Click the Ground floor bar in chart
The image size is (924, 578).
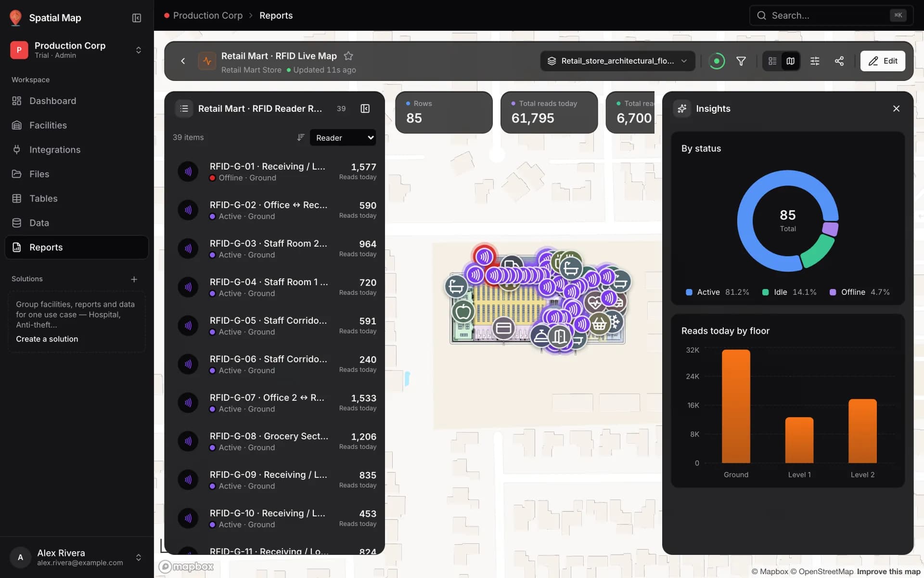[736, 407]
